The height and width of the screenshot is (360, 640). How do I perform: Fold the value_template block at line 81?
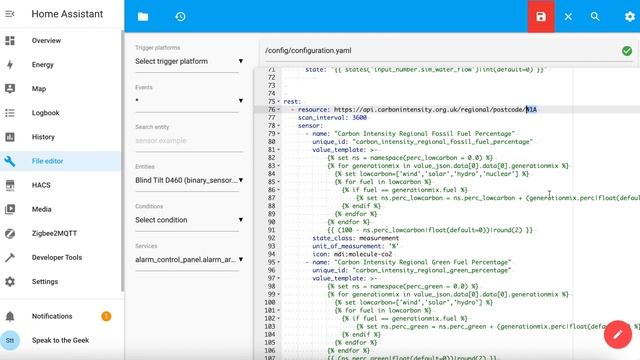(x=279, y=149)
